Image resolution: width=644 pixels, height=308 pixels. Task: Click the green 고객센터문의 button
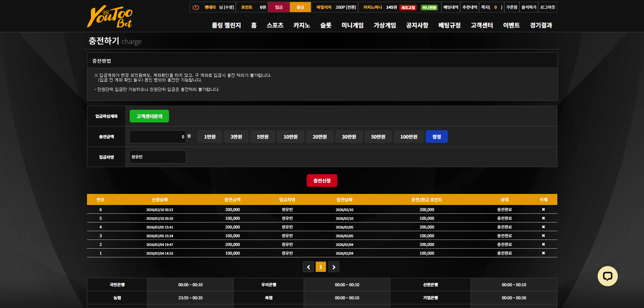(x=149, y=116)
